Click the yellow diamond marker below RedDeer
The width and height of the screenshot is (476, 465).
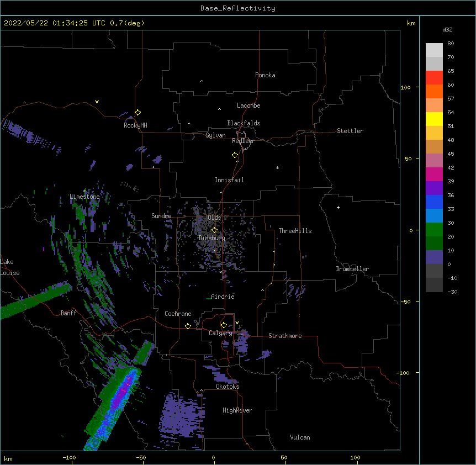coord(235,155)
